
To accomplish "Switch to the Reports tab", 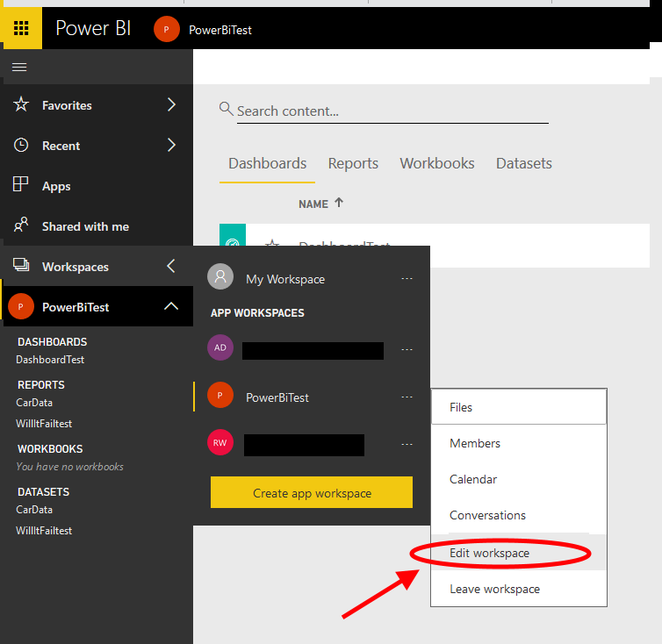I will pyautogui.click(x=353, y=164).
